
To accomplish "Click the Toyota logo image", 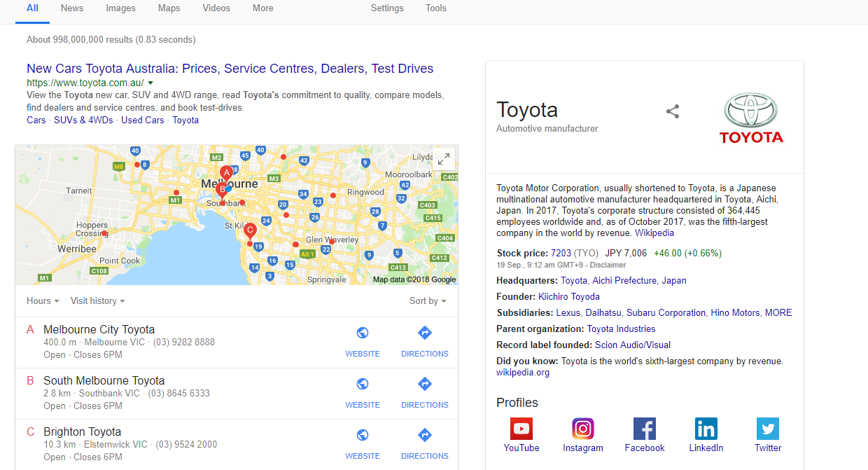I will coord(751,118).
